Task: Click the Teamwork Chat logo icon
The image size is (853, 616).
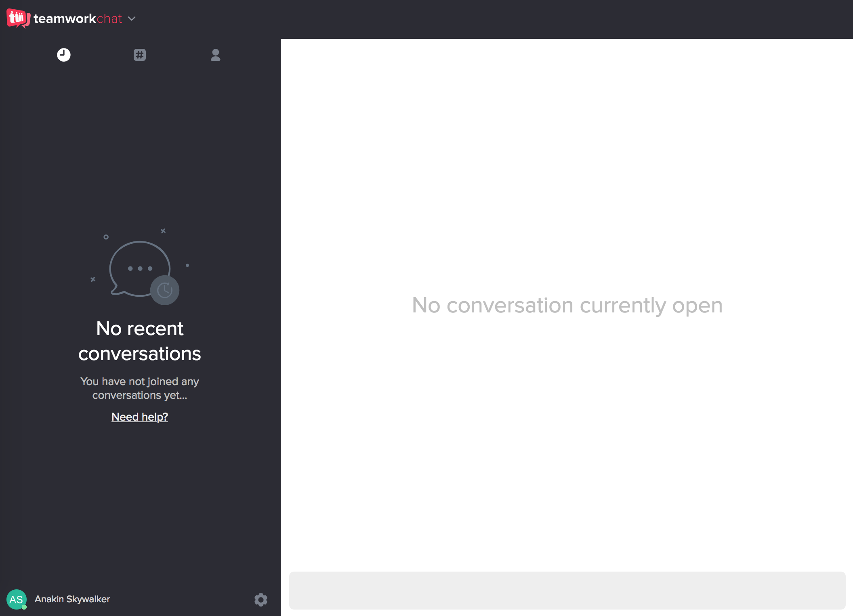Action: 18,18
